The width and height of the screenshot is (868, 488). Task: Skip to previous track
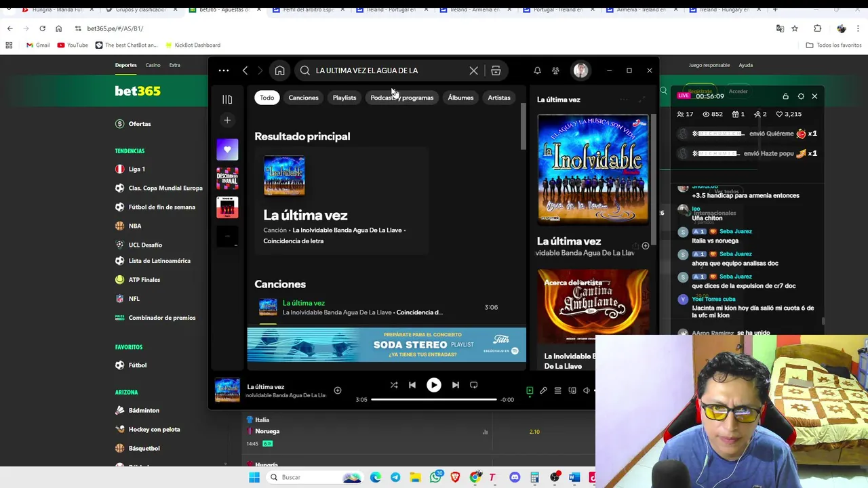pyautogui.click(x=412, y=385)
